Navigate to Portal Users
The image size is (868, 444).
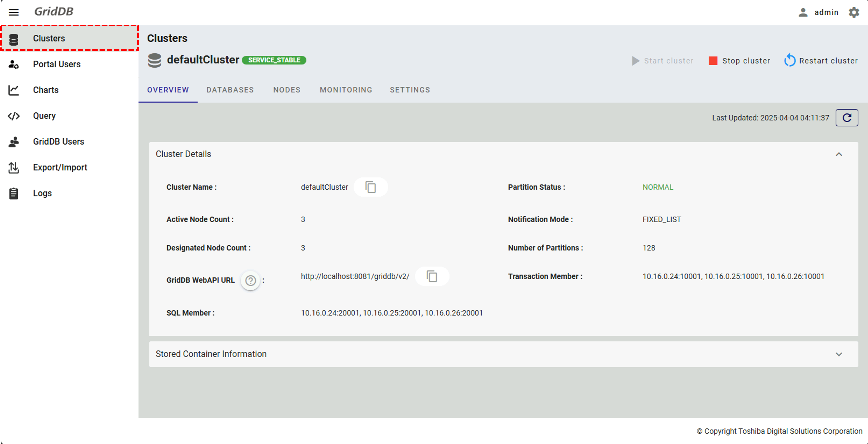pyautogui.click(x=57, y=64)
